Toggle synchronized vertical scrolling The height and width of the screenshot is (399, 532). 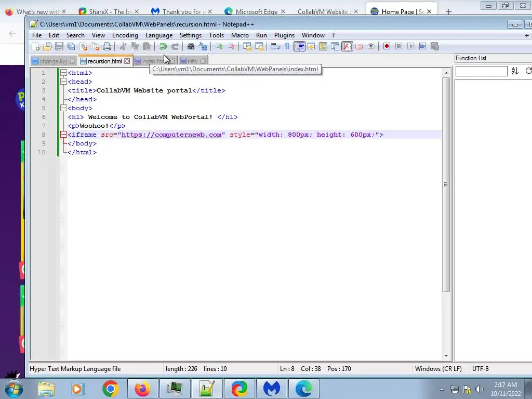coord(247,46)
